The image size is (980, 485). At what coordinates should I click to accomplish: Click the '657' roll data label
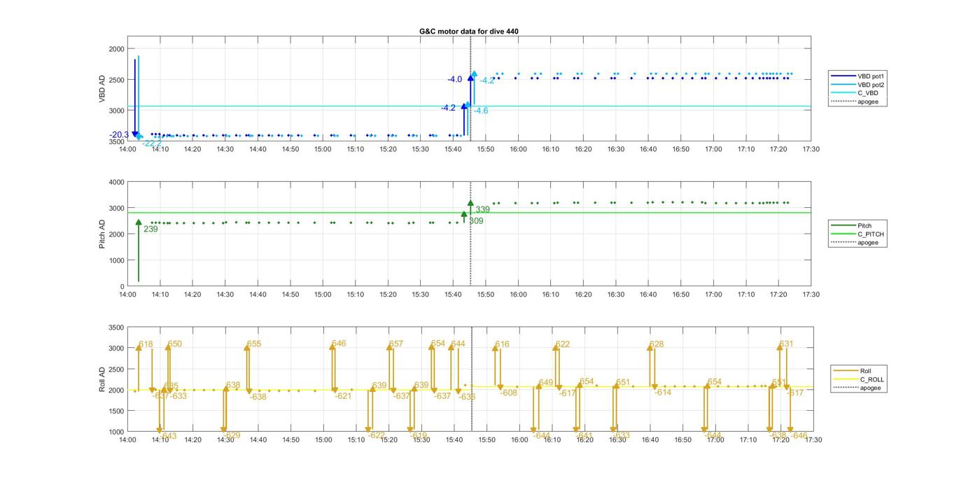tap(396, 344)
